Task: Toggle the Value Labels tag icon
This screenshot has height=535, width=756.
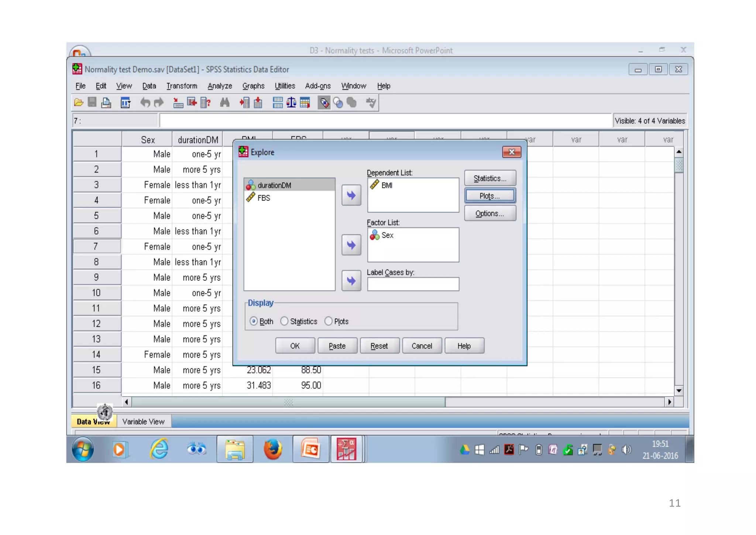Action: coord(324,103)
